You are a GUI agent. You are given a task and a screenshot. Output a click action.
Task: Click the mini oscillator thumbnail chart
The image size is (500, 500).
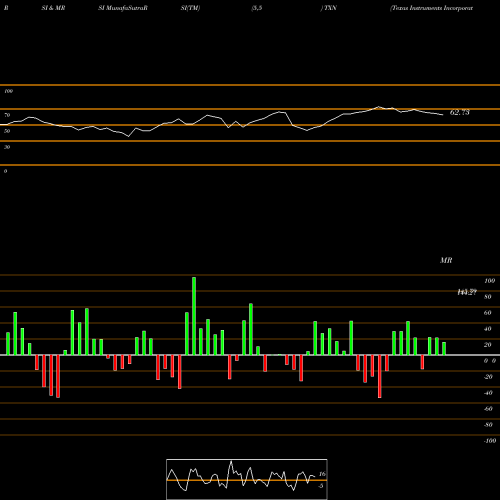click(x=247, y=479)
